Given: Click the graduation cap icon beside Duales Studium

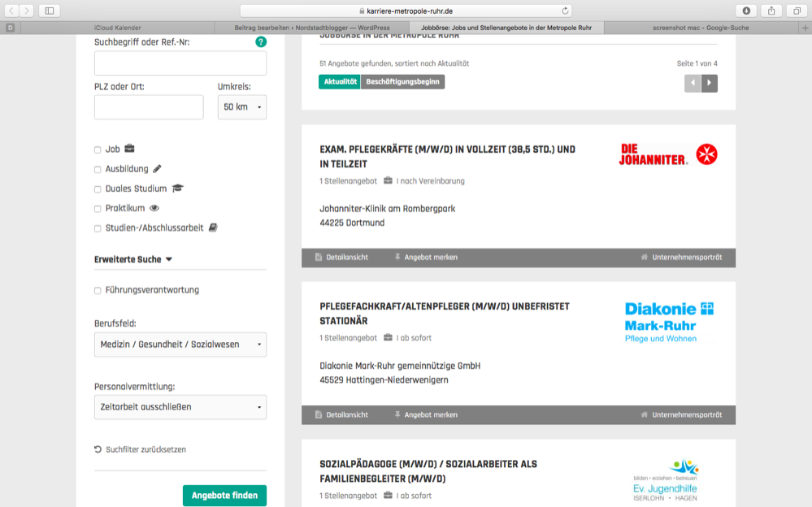Looking at the screenshot, I should [x=178, y=188].
